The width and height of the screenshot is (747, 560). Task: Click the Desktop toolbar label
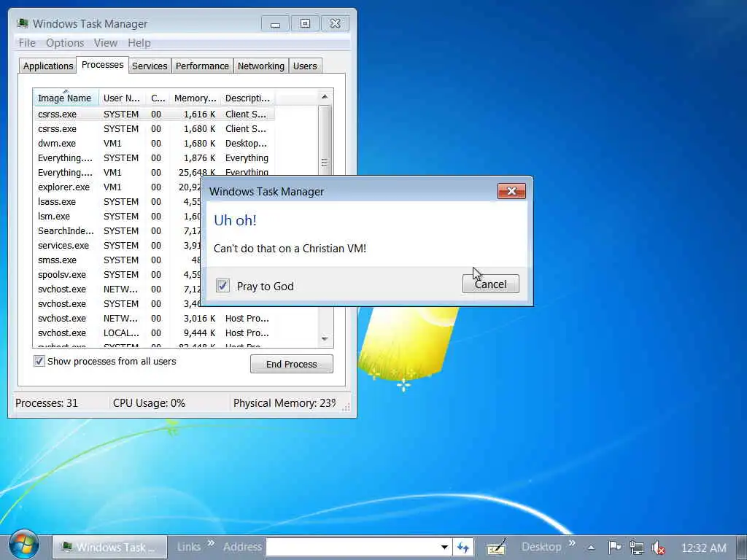tap(541, 547)
